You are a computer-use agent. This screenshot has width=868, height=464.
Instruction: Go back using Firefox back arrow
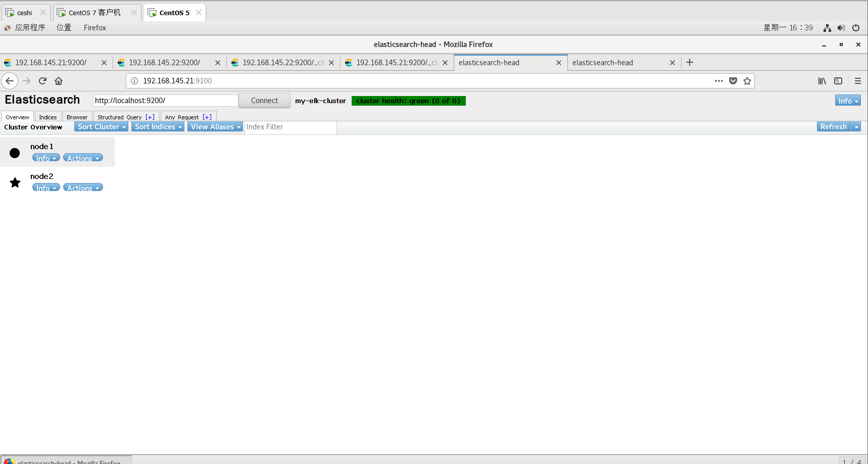[10, 81]
